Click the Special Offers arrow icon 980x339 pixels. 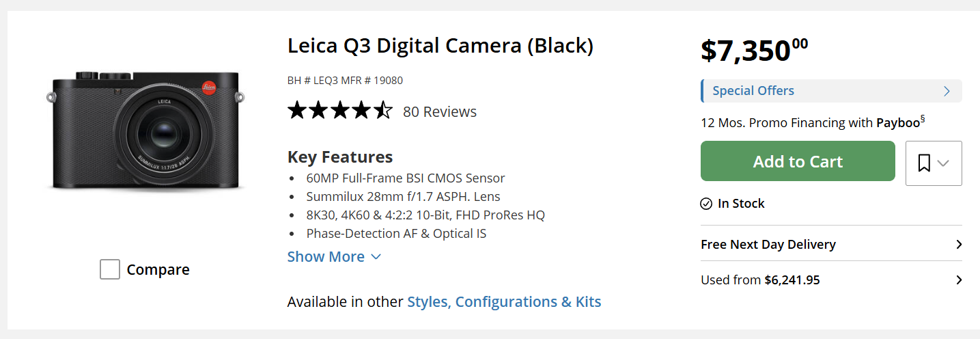(x=947, y=91)
